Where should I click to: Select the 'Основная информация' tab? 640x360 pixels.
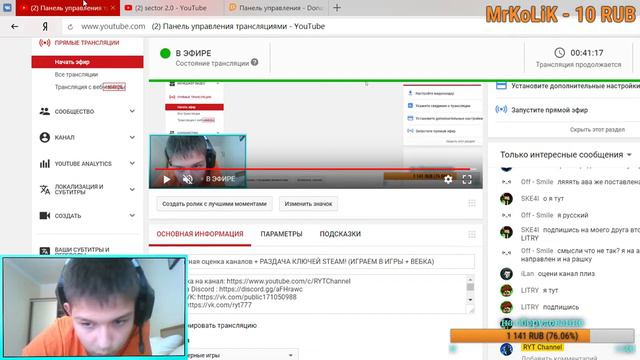tap(200, 234)
